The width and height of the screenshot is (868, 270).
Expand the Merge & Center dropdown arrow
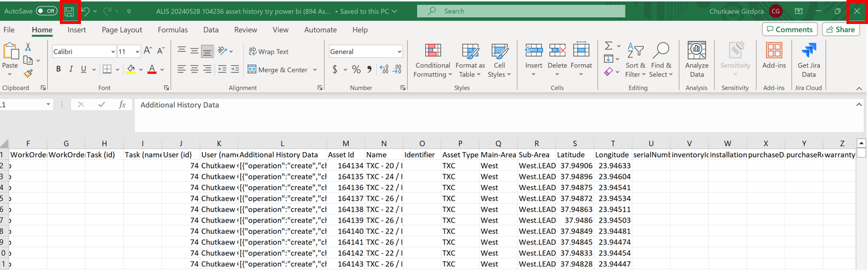[315, 70]
